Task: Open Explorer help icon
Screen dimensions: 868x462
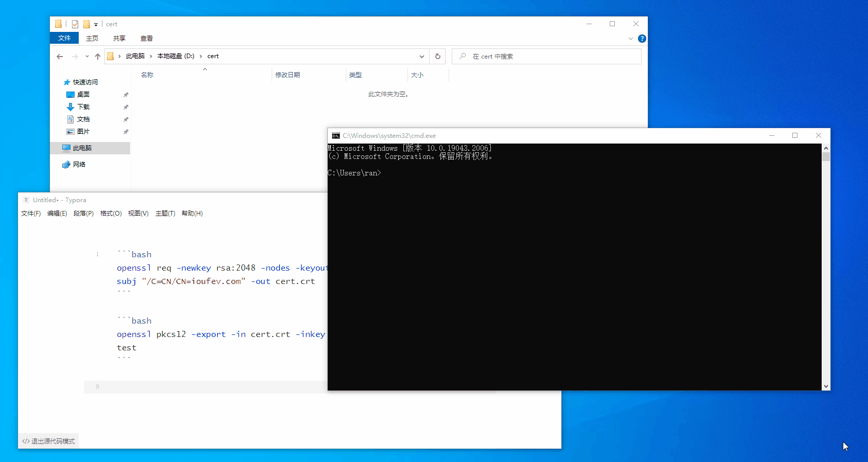Action: point(642,39)
